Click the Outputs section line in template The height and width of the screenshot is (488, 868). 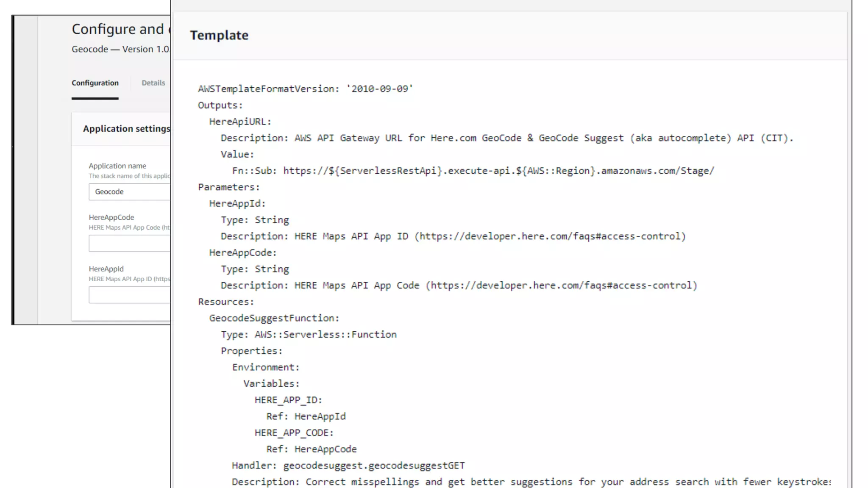(220, 105)
